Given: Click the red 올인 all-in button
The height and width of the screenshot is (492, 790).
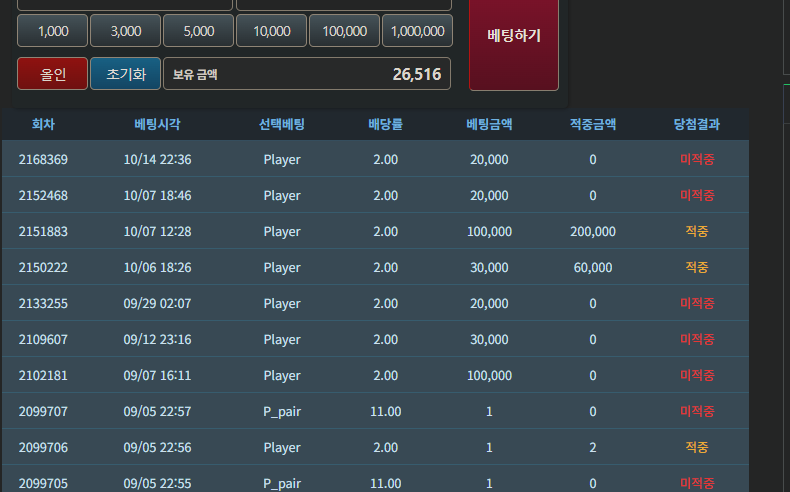Looking at the screenshot, I should tap(52, 74).
